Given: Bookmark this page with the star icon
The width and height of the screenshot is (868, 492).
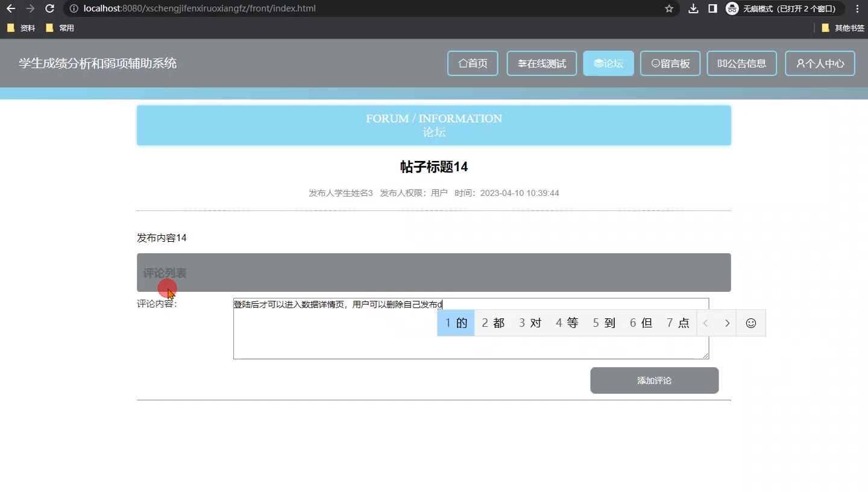Looking at the screenshot, I should [669, 8].
